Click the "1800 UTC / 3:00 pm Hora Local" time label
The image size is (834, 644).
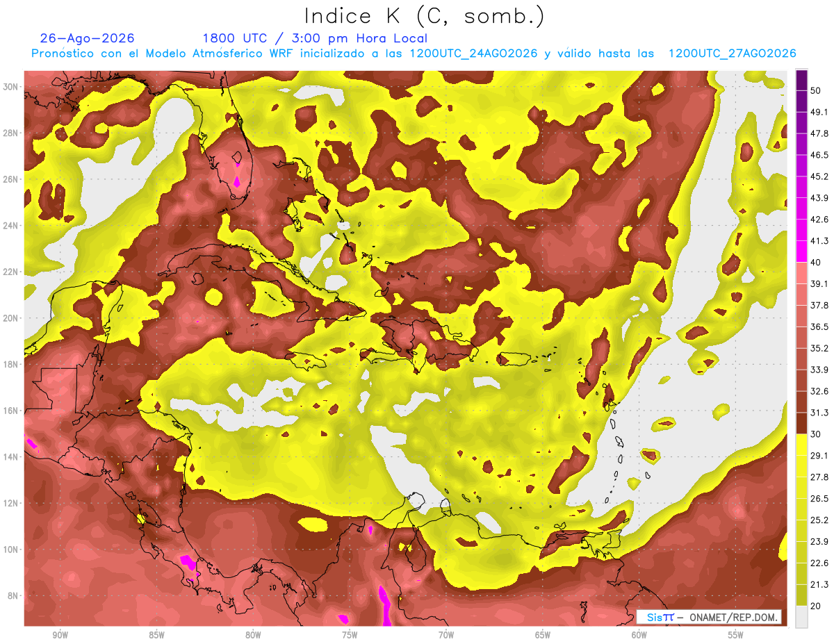click(315, 38)
